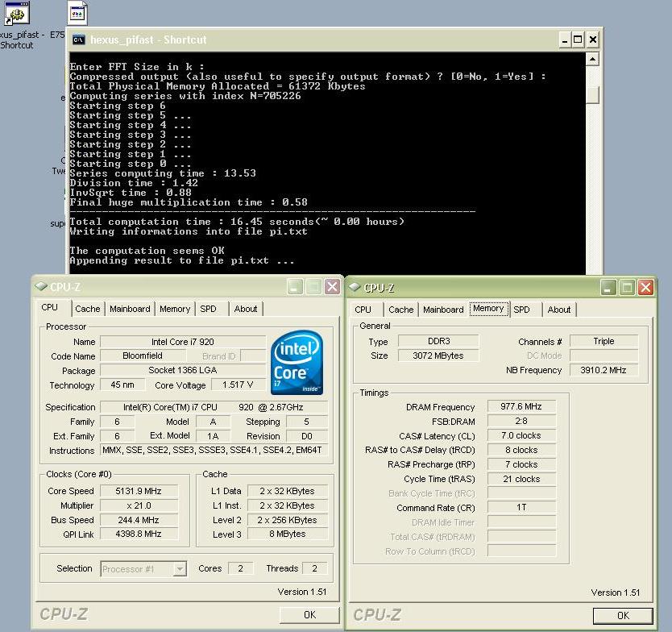This screenshot has width=672, height=632.
Task: Select Memory tab in right CPU-Z window
Action: coord(488,309)
